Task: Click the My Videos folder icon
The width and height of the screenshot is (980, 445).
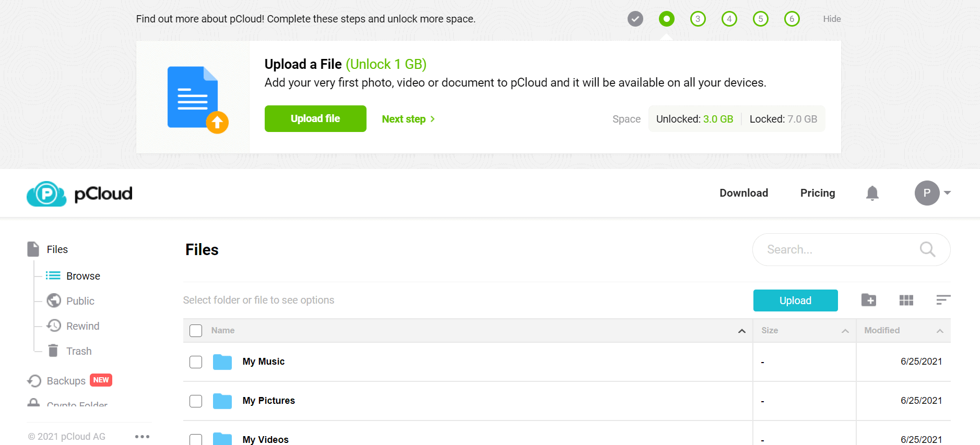Action: [x=222, y=439]
